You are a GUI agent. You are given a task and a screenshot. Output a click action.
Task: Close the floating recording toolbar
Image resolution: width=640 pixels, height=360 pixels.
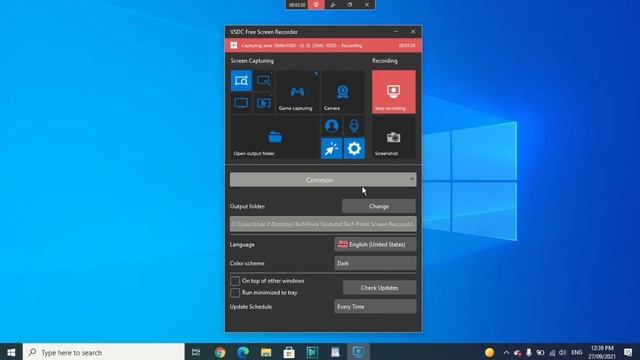click(x=367, y=5)
